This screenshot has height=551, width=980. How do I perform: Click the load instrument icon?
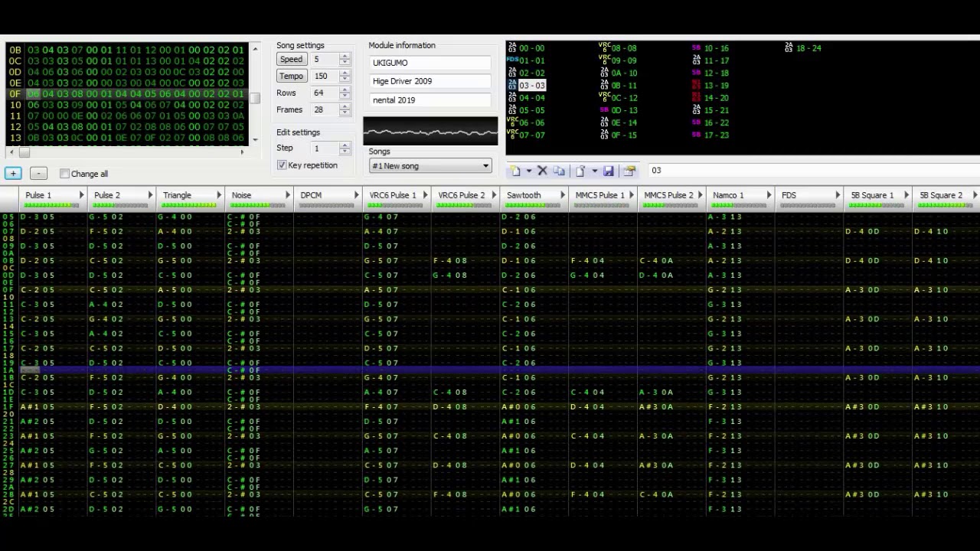click(580, 171)
